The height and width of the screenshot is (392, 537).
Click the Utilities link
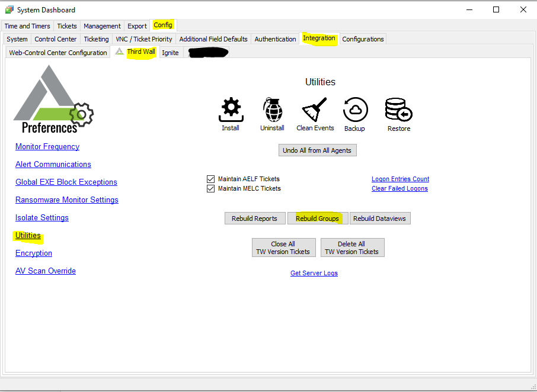tap(28, 235)
